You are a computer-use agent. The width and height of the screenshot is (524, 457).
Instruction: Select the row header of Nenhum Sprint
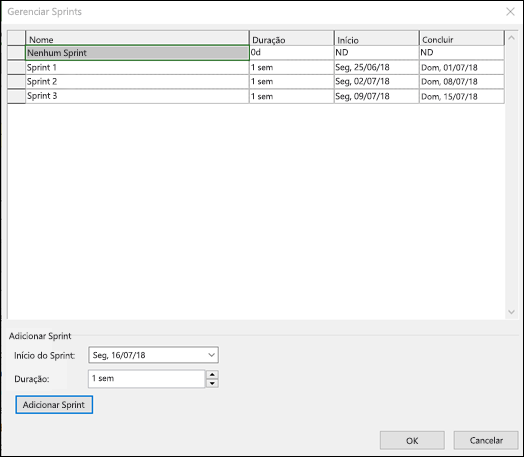16,53
